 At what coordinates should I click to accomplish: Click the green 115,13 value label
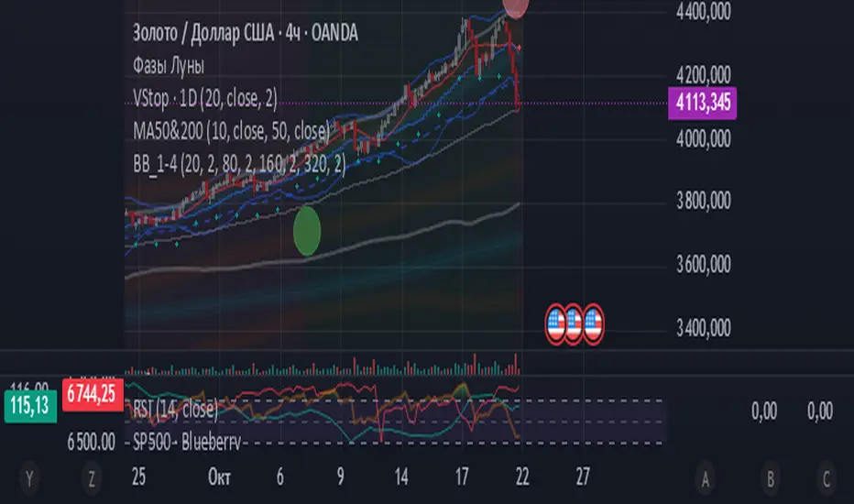[30, 406]
